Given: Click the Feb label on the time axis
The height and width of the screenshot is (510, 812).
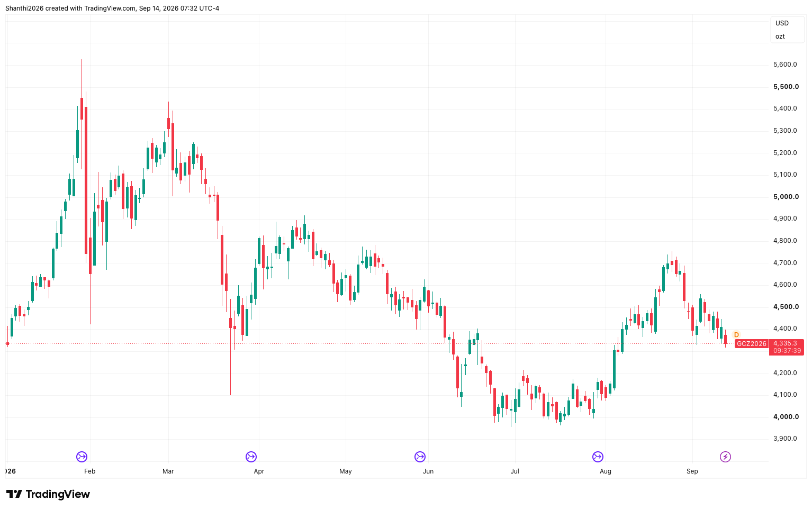Looking at the screenshot, I should pyautogui.click(x=90, y=471).
